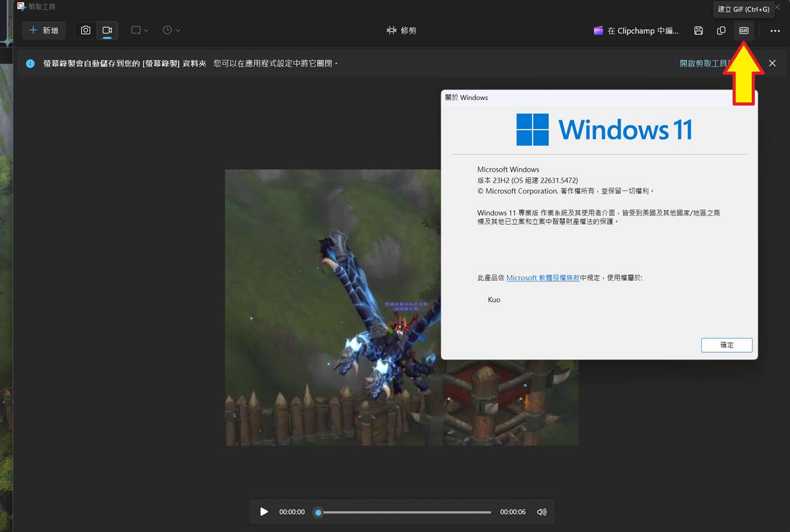Click the About Windows (關於 Windows) title
790x532 pixels.
pyautogui.click(x=466, y=98)
